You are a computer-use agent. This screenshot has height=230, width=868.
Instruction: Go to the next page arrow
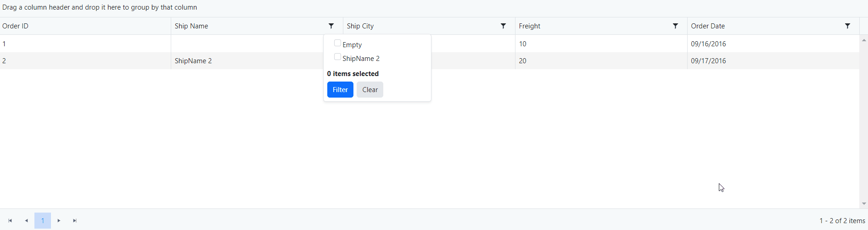click(x=59, y=221)
